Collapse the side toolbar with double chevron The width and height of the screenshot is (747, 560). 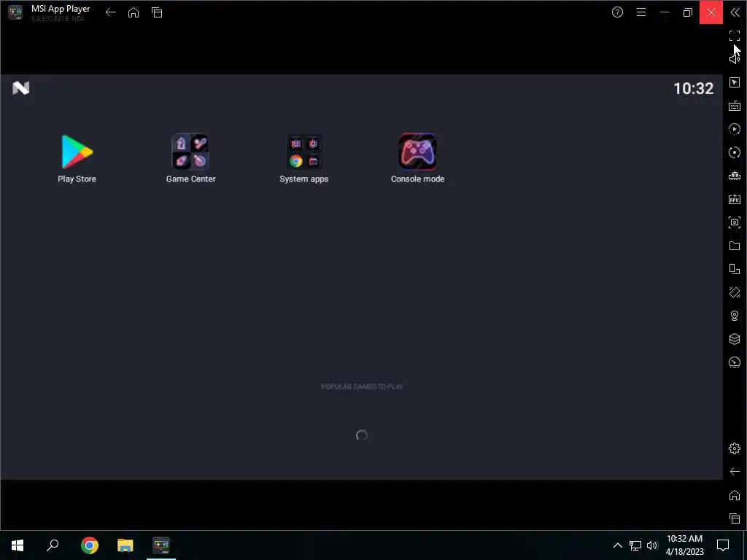(x=735, y=12)
